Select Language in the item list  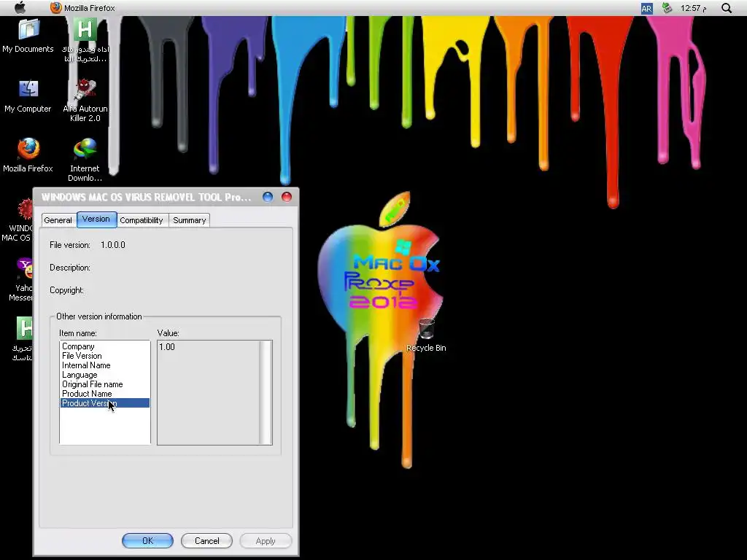(x=105, y=375)
